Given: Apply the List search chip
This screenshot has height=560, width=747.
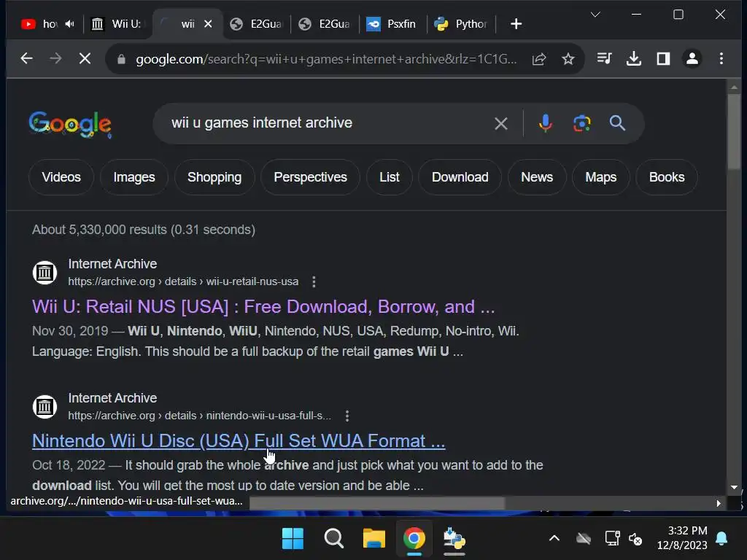Looking at the screenshot, I should (x=390, y=177).
